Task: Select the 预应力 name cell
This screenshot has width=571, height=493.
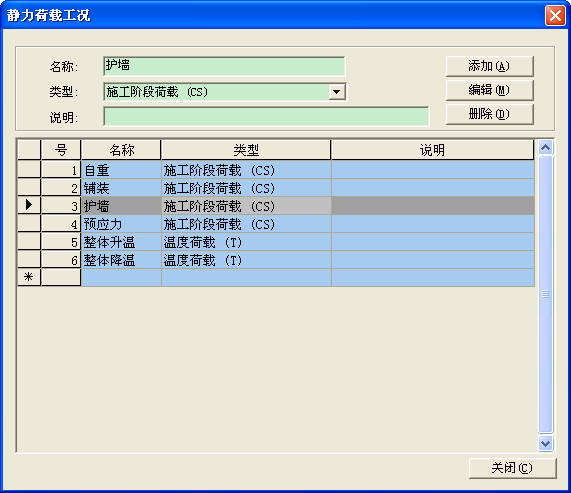Action: [x=121, y=224]
